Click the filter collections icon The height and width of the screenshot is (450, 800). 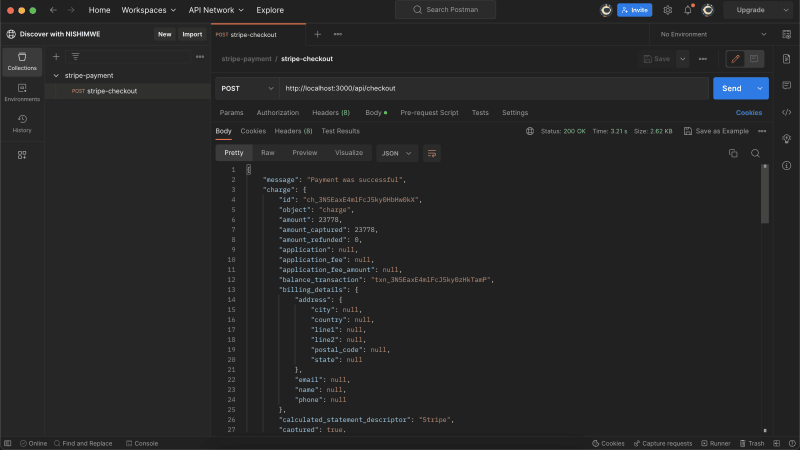tap(76, 57)
